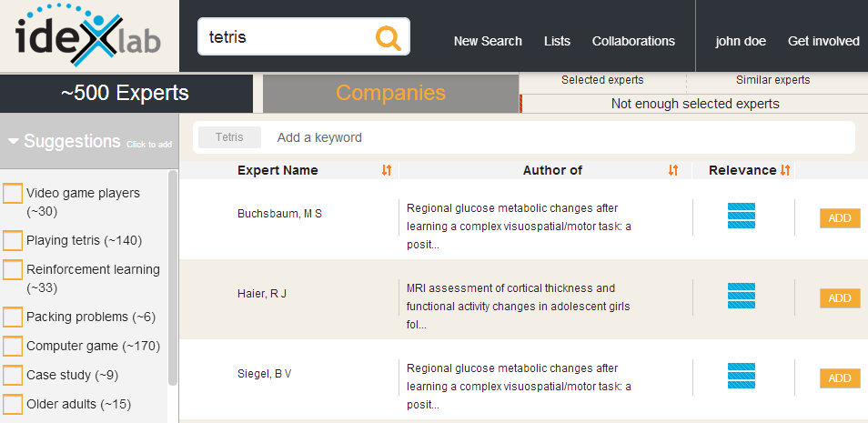Click the orange search magnifier icon
The height and width of the screenshot is (423, 868).
click(x=388, y=37)
